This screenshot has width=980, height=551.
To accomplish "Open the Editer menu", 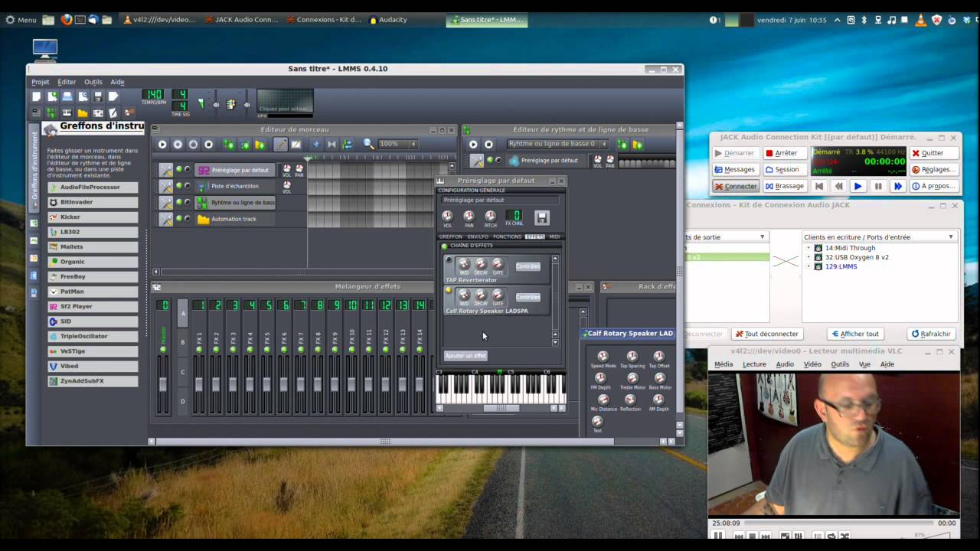I will tap(67, 82).
